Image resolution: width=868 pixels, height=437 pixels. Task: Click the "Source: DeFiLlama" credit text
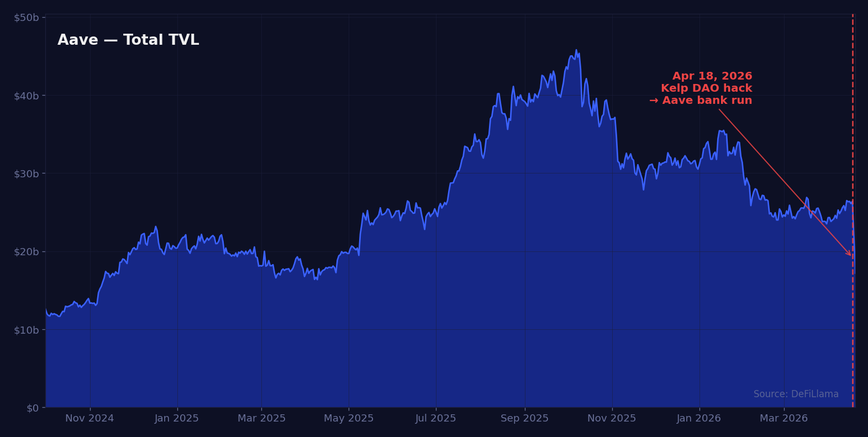pos(796,394)
